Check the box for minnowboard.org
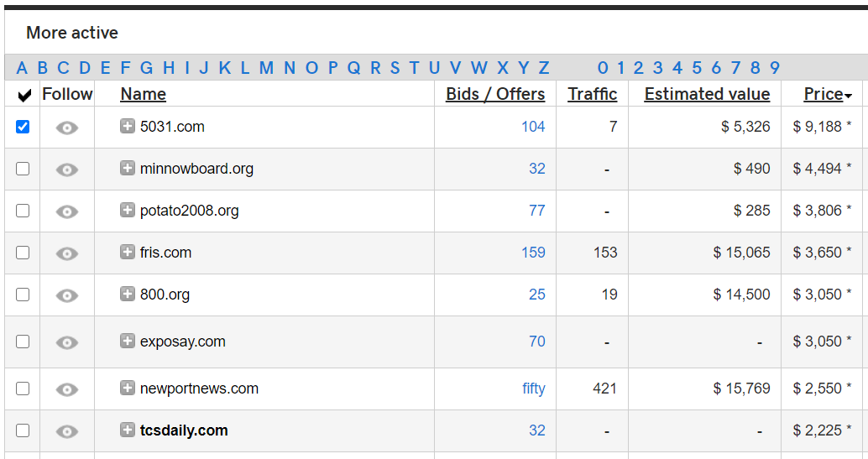Image resolution: width=868 pixels, height=459 pixels. coord(23,169)
